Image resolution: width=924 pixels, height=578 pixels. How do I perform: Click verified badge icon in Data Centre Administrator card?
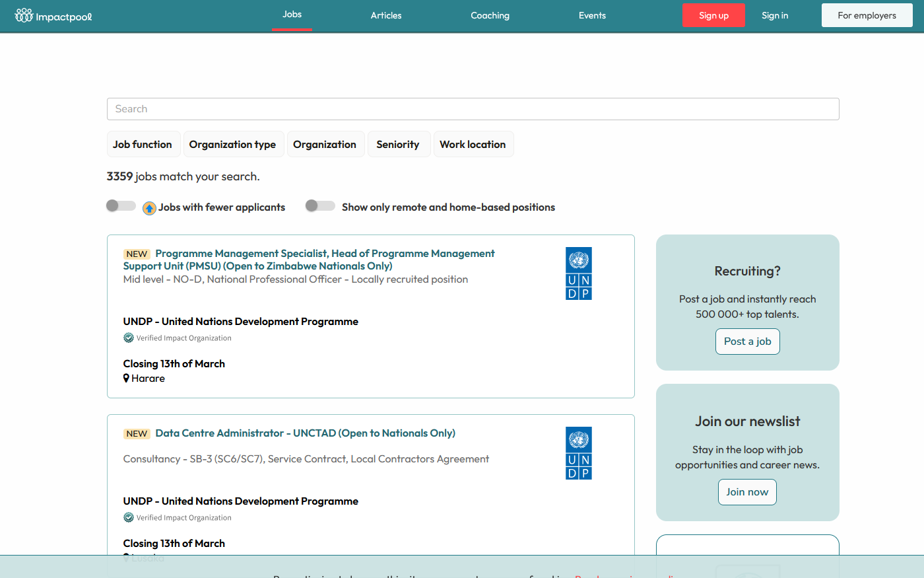click(129, 517)
